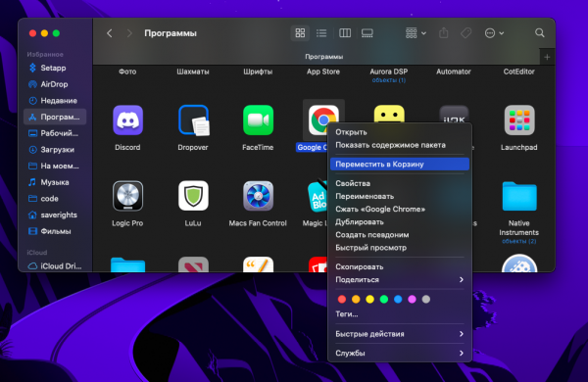Click the CotEditor label
This screenshot has height=382, width=588.
click(x=519, y=72)
